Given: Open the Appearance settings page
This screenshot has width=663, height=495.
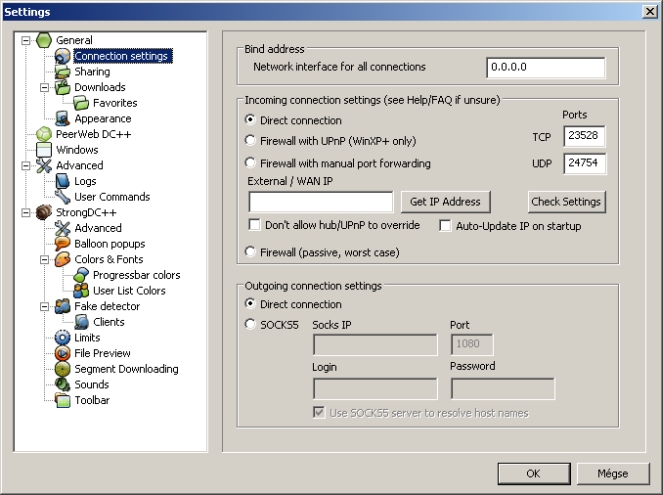Looking at the screenshot, I should 102,119.
